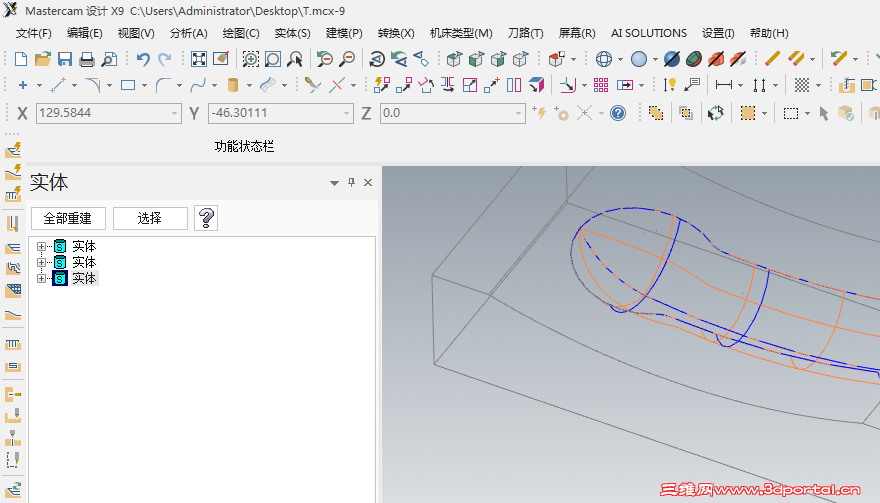Click the checkered hatch pattern icon
Viewport: 880px width, 503px height.
pos(802,85)
